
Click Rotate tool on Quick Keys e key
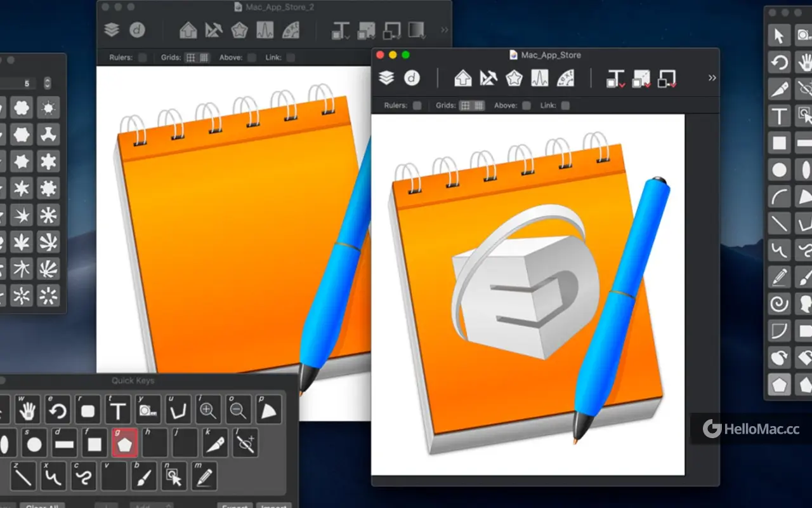click(x=58, y=410)
